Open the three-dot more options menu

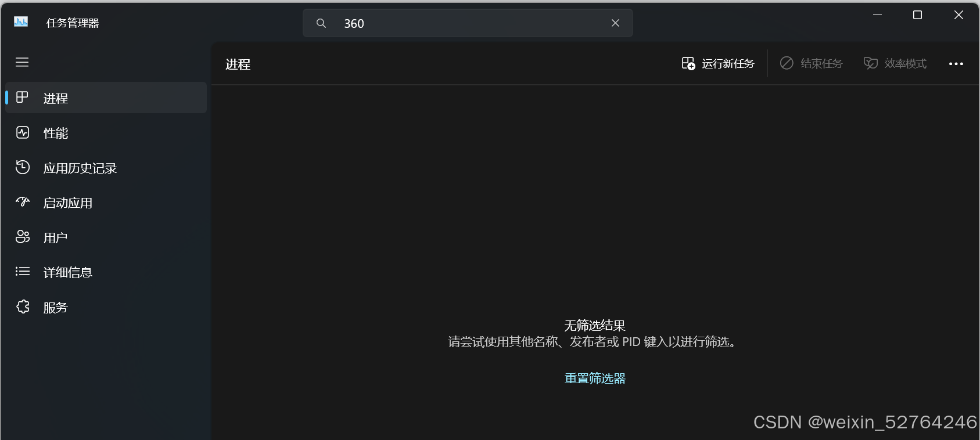pyautogui.click(x=956, y=64)
